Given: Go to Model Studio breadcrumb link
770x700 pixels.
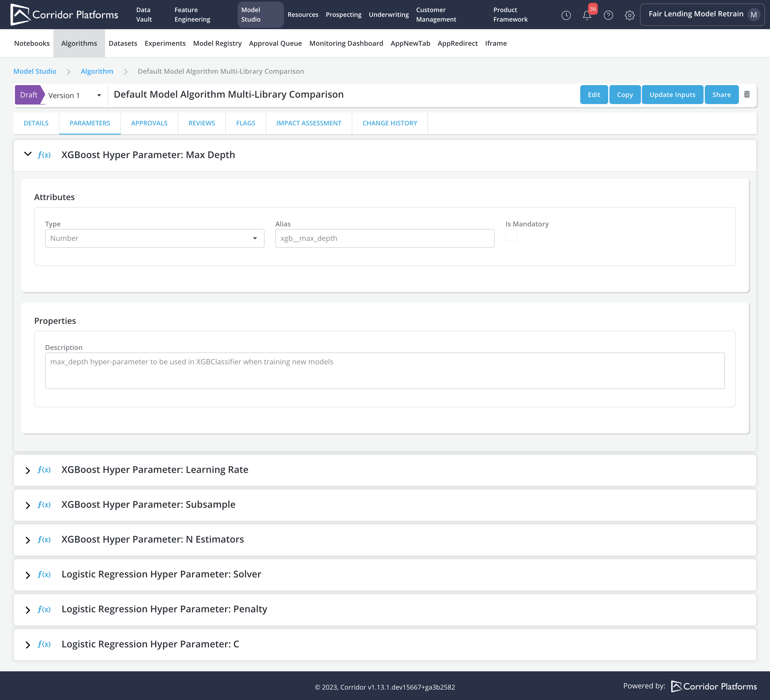Looking at the screenshot, I should (x=35, y=71).
